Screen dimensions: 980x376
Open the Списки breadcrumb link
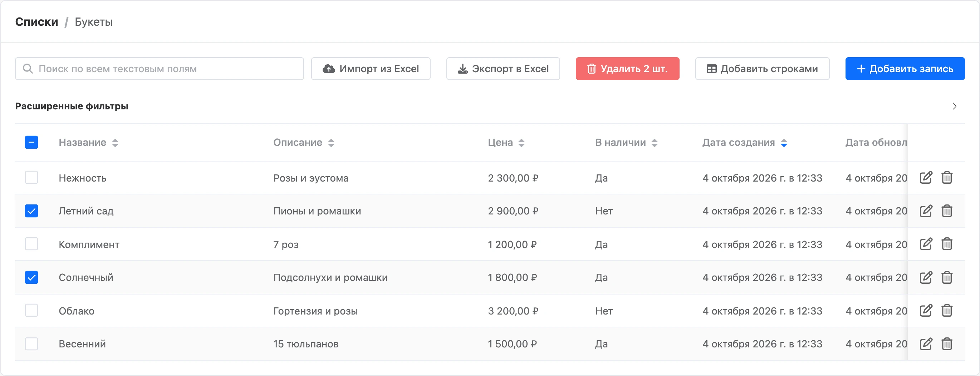[36, 22]
